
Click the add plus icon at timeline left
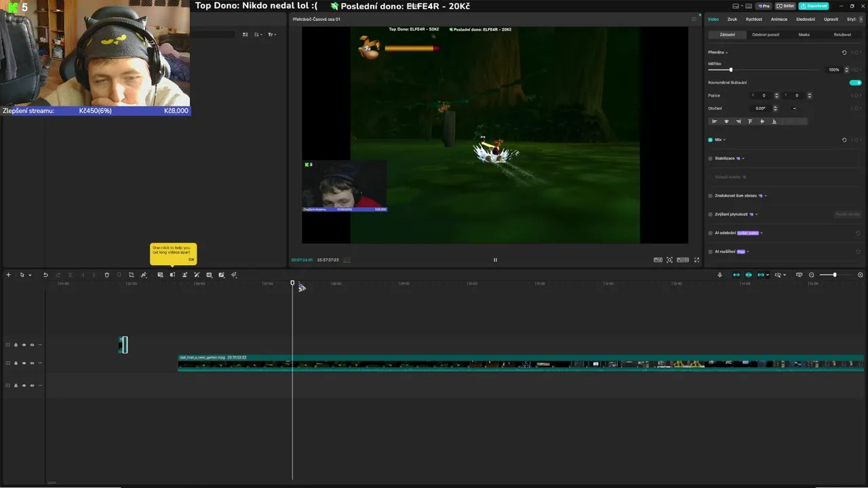(x=8, y=275)
